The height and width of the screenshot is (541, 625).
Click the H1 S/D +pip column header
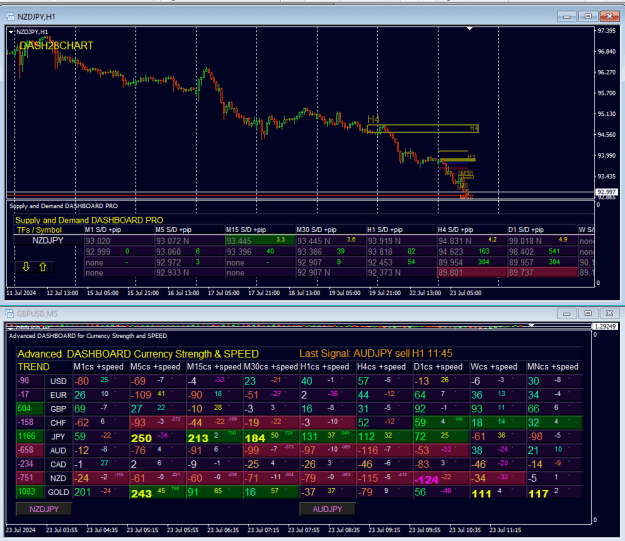(385, 230)
